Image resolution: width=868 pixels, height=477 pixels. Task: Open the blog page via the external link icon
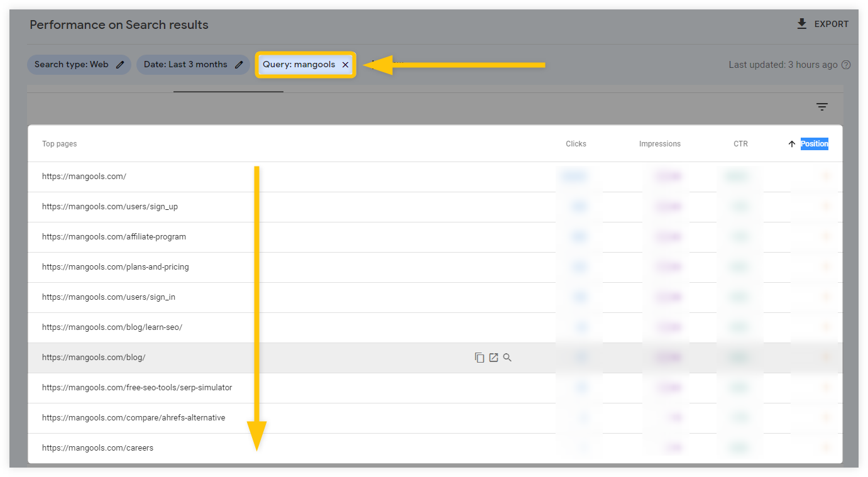click(493, 357)
